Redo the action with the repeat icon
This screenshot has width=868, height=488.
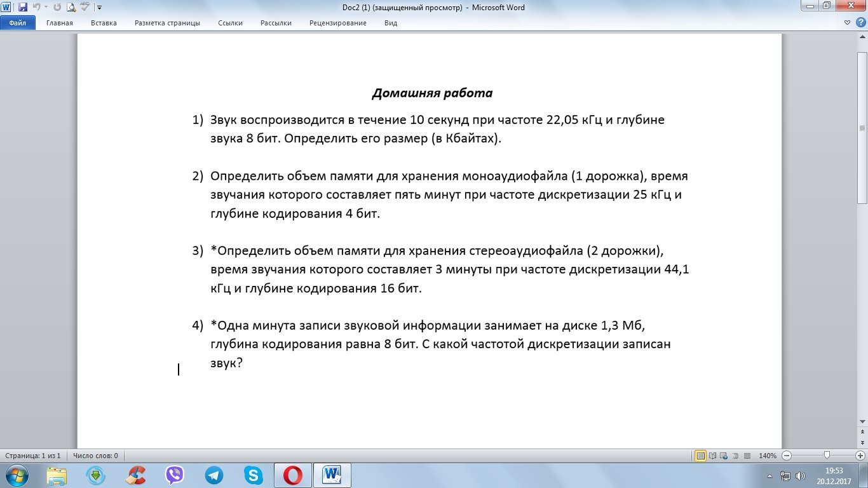[x=57, y=8]
